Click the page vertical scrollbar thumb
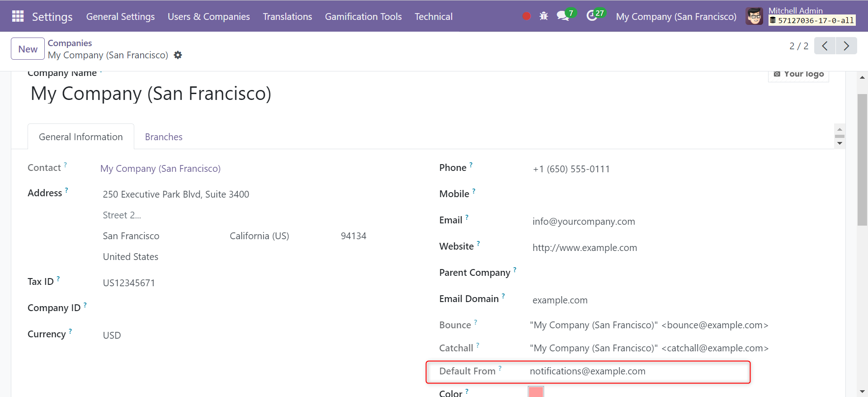868x397 pixels. pos(862,160)
